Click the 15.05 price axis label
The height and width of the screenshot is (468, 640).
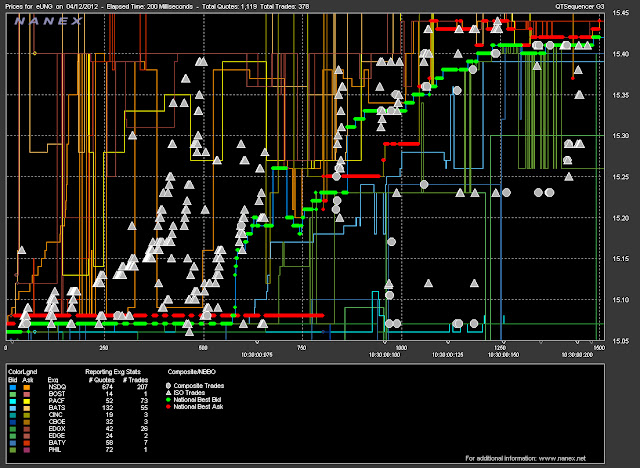point(620,341)
